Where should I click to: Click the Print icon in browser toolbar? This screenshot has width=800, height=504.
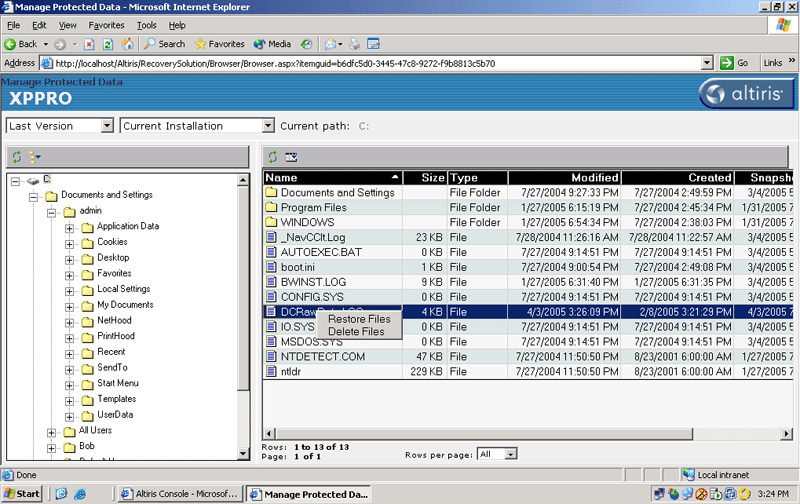tap(354, 44)
